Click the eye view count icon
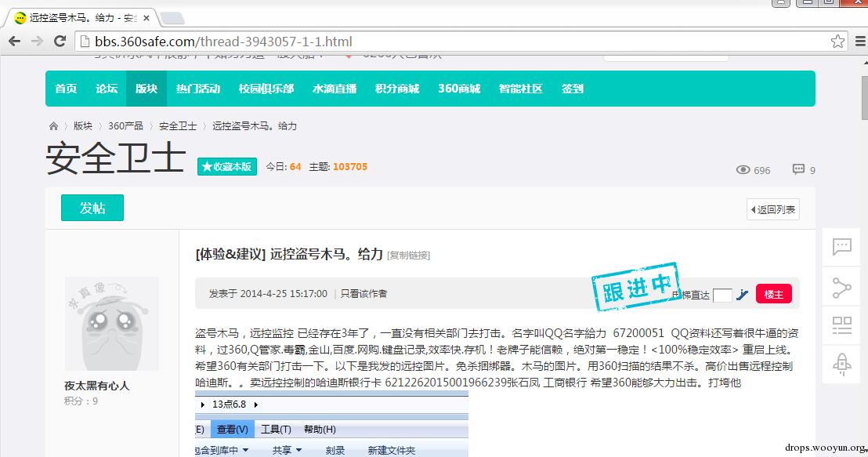 743,169
